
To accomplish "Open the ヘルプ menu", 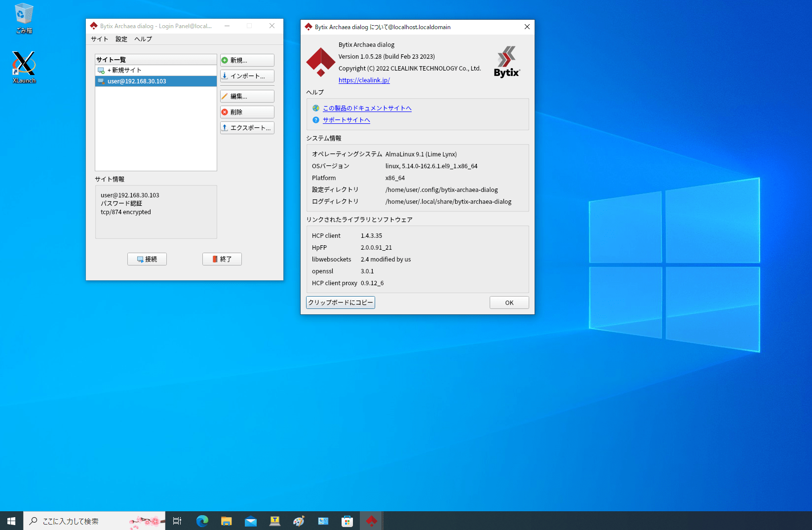I will (143, 38).
